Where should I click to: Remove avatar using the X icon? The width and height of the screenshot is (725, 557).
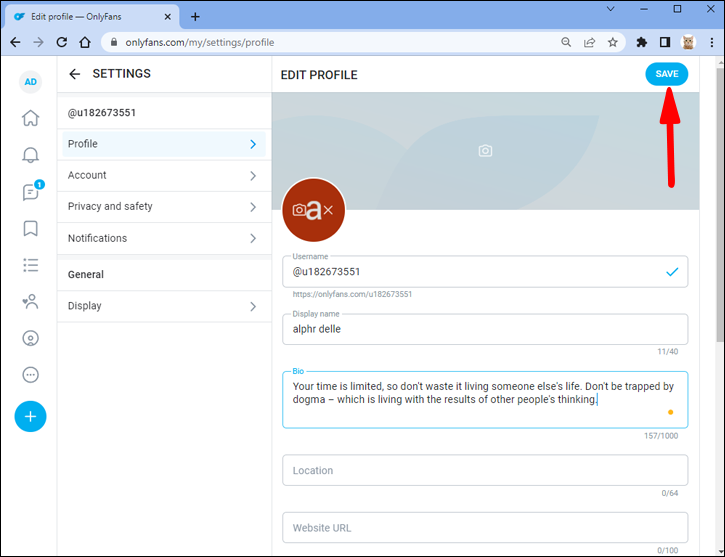[x=328, y=210]
